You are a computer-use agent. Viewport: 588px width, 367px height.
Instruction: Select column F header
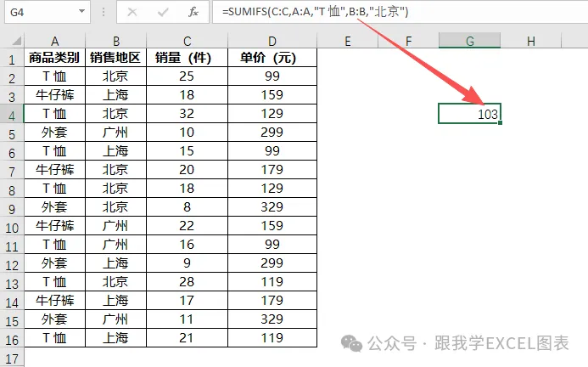[408, 41]
